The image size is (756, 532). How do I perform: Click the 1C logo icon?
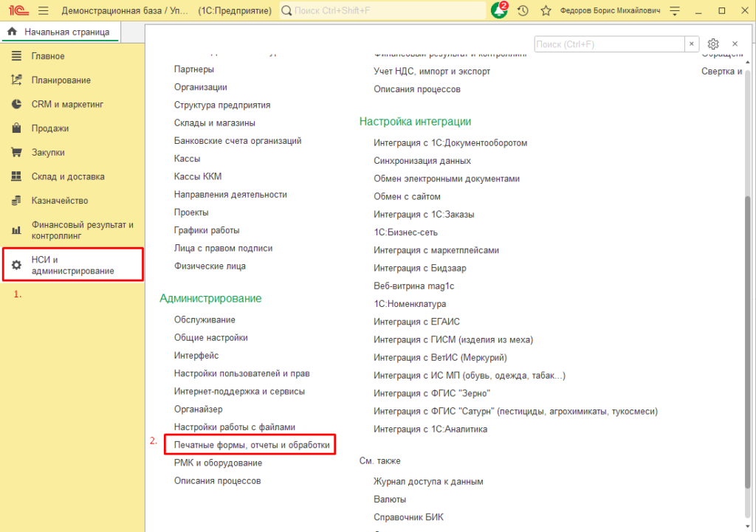click(18, 10)
